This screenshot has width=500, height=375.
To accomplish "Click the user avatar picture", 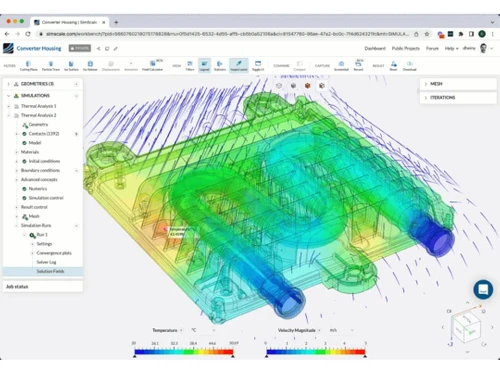I will 483,48.
